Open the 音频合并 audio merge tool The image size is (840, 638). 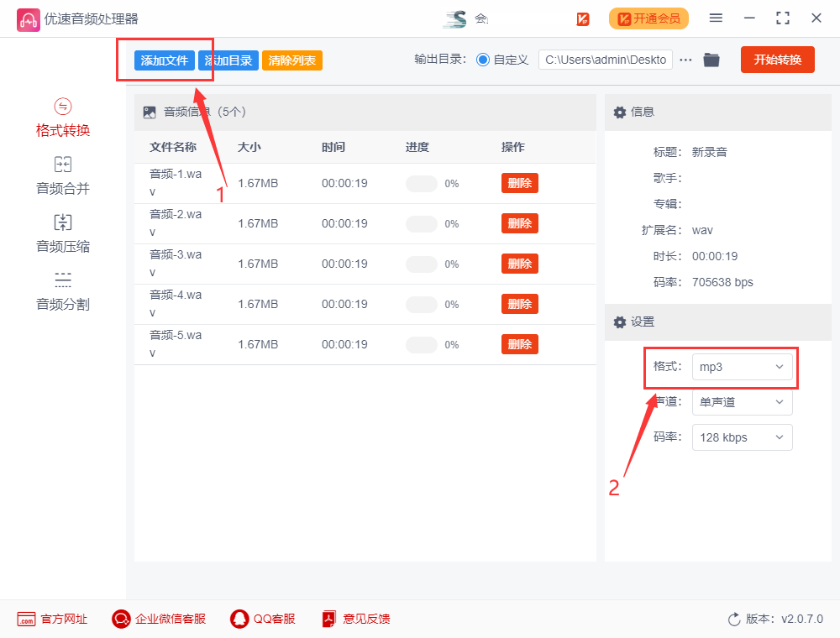62,175
